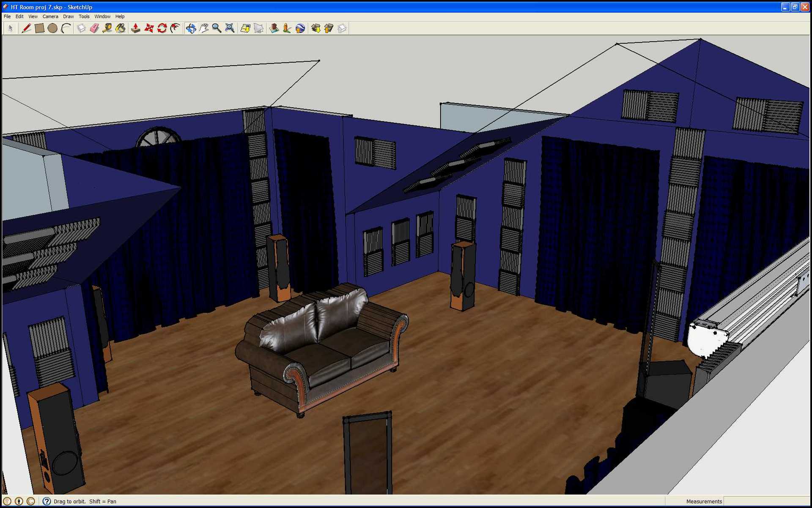Screen dimensions: 812x508
Task: Activate the Pan hand tool
Action: [x=204, y=28]
